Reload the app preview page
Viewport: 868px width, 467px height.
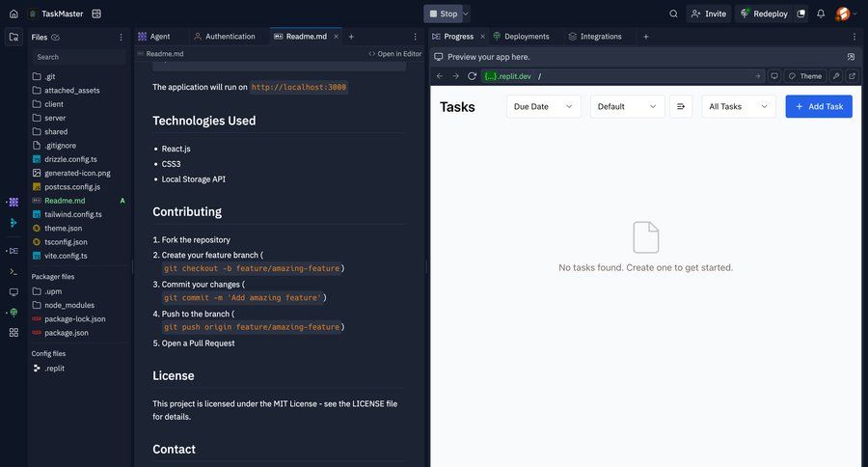coord(472,76)
